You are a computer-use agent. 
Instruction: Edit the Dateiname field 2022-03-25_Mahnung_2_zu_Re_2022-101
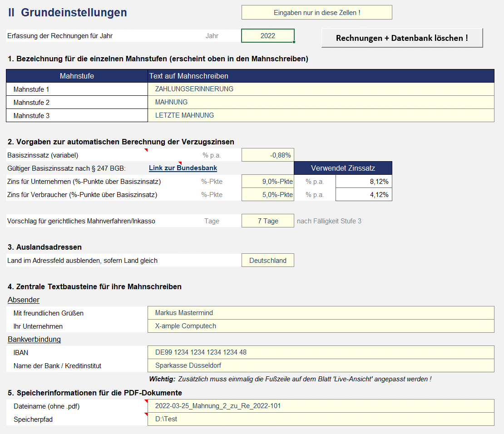(321, 406)
